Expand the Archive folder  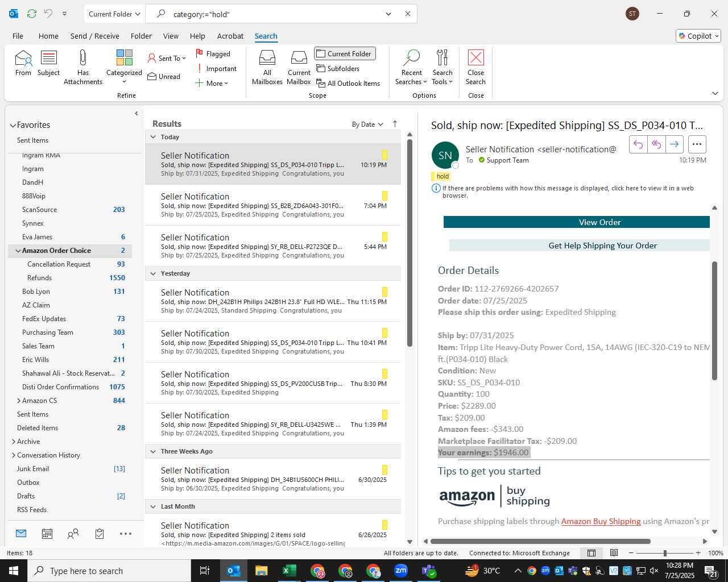coord(14,442)
